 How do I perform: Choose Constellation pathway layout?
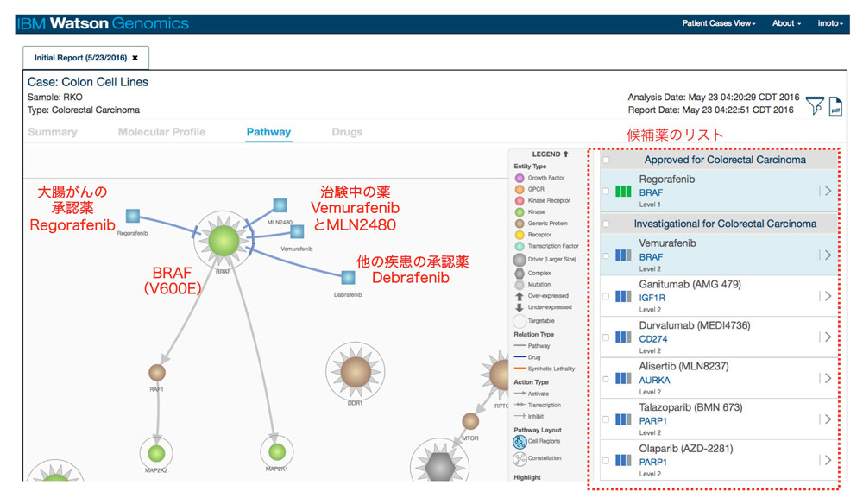click(x=520, y=458)
